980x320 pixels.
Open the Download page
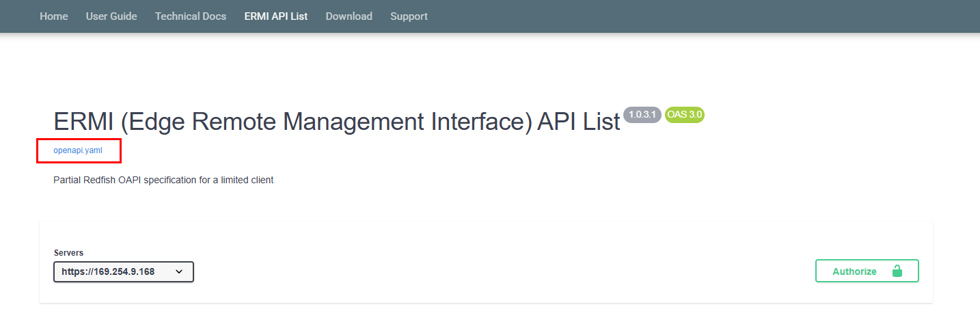click(x=349, y=16)
